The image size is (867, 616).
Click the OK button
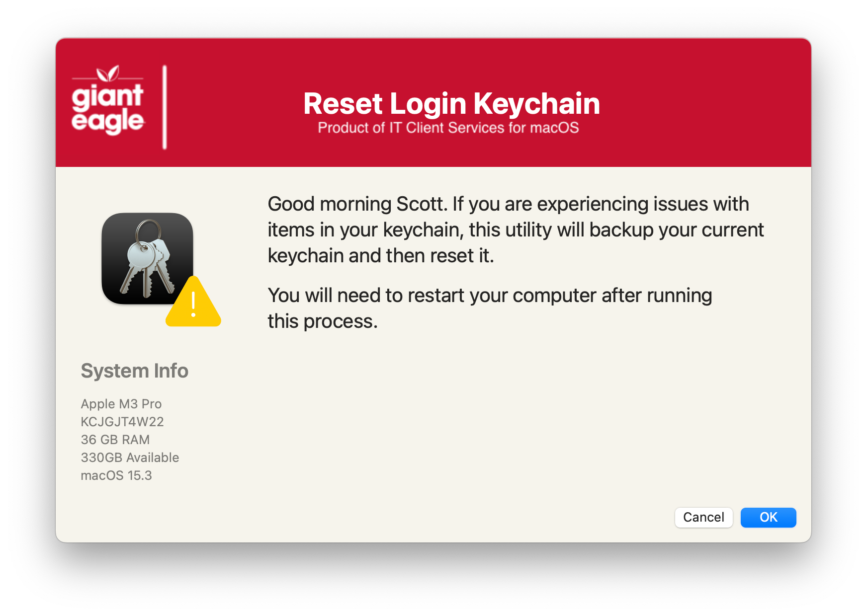coord(768,517)
